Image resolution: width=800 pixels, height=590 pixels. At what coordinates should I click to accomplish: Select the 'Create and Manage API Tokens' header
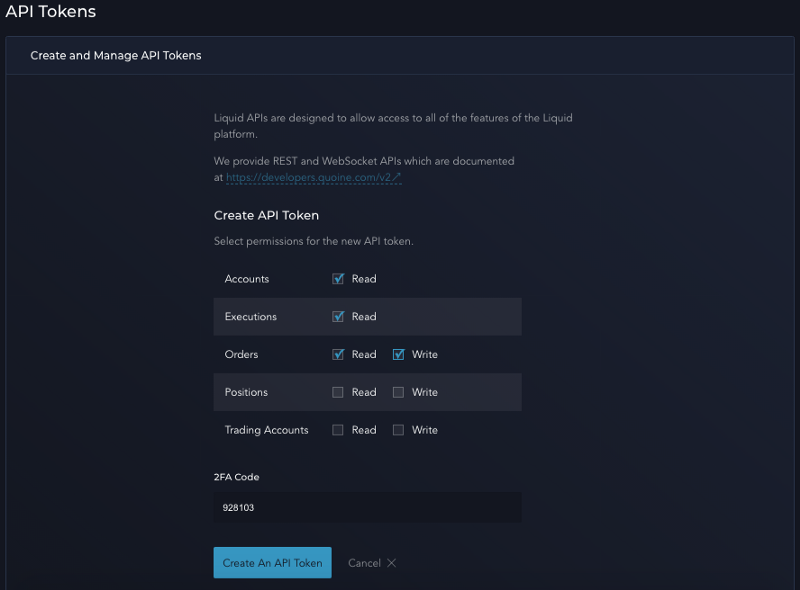pos(116,55)
